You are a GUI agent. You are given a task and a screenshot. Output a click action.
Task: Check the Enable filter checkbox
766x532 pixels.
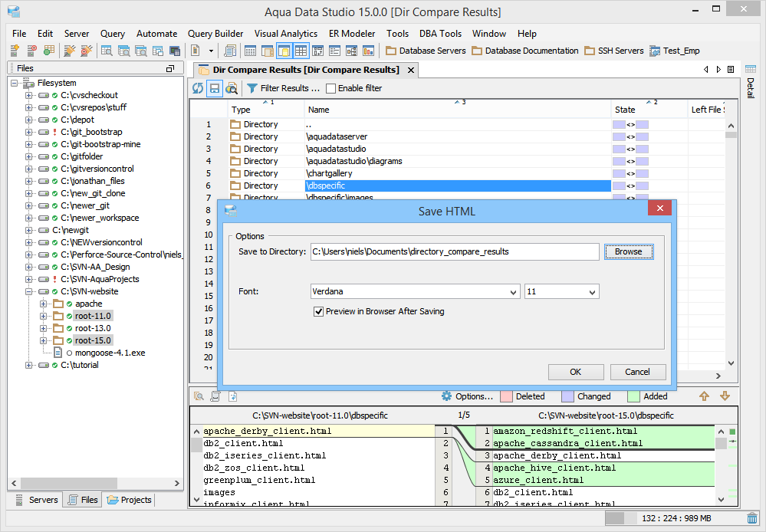click(x=330, y=88)
